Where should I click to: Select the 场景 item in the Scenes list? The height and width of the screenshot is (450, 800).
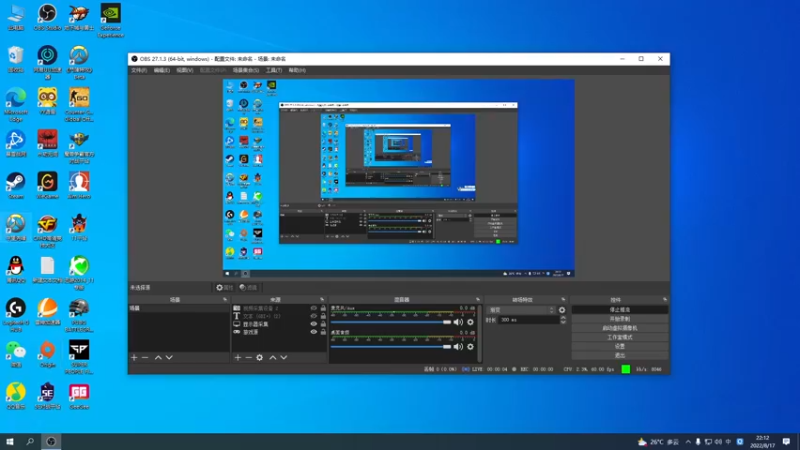[x=179, y=308]
